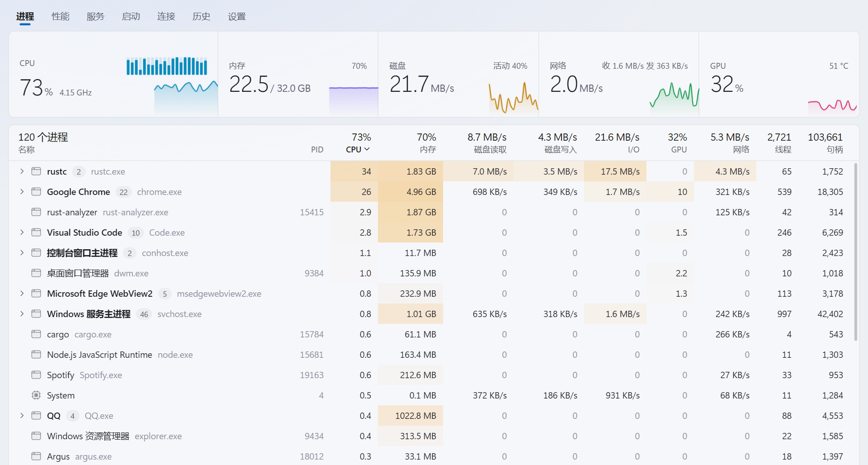
Task: Open the CPU summary card
Action: (113, 74)
